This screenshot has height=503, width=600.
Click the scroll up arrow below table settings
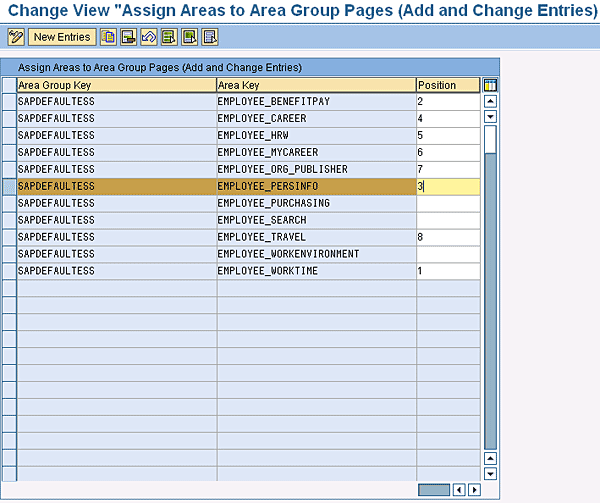tap(490, 101)
